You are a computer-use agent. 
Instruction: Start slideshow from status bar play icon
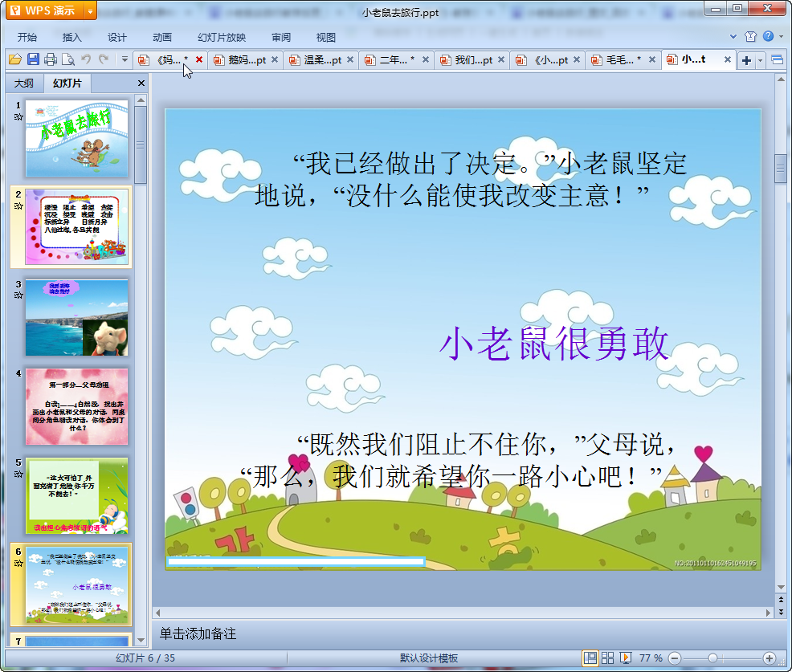coord(625,658)
